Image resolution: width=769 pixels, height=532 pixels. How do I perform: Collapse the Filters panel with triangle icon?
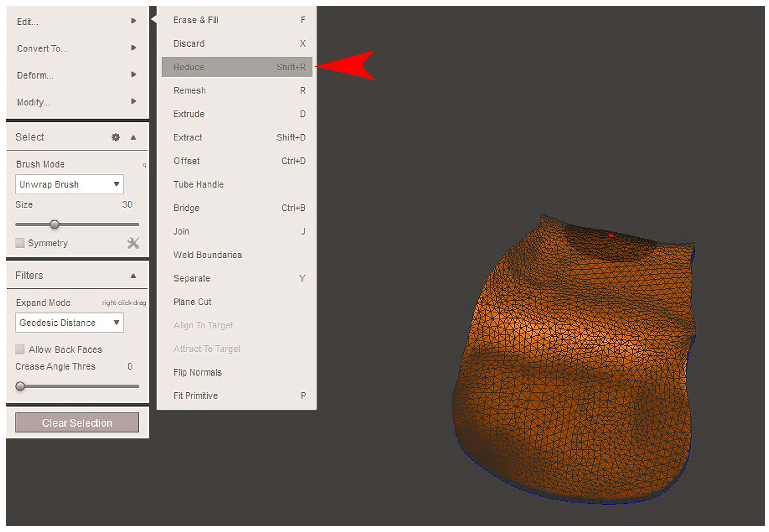tap(133, 276)
